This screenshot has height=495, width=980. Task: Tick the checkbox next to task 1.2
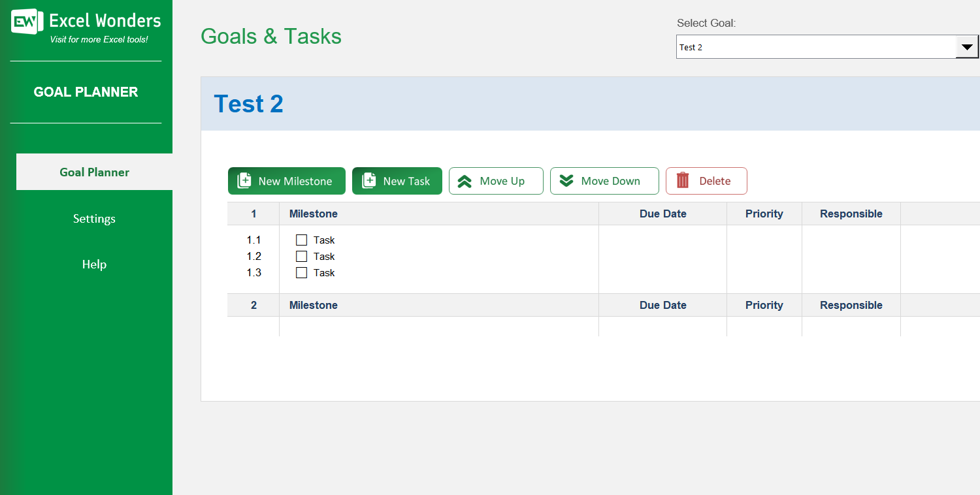(x=301, y=256)
